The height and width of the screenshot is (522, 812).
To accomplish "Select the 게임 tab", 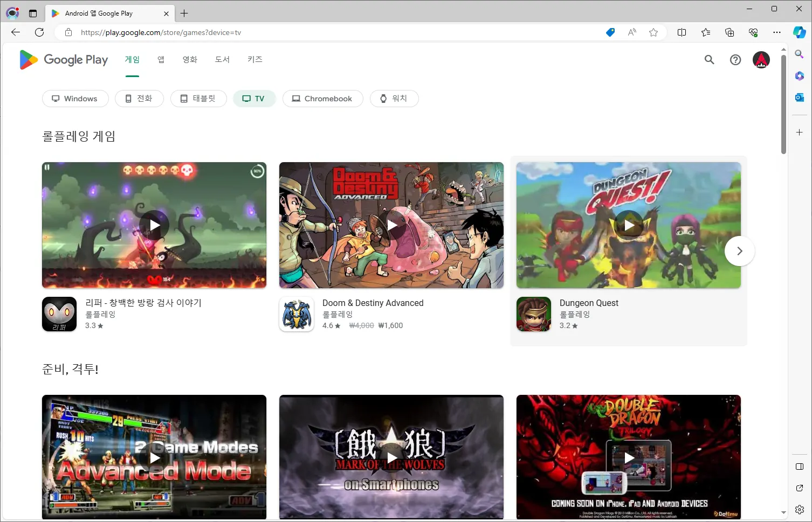I will (x=132, y=60).
